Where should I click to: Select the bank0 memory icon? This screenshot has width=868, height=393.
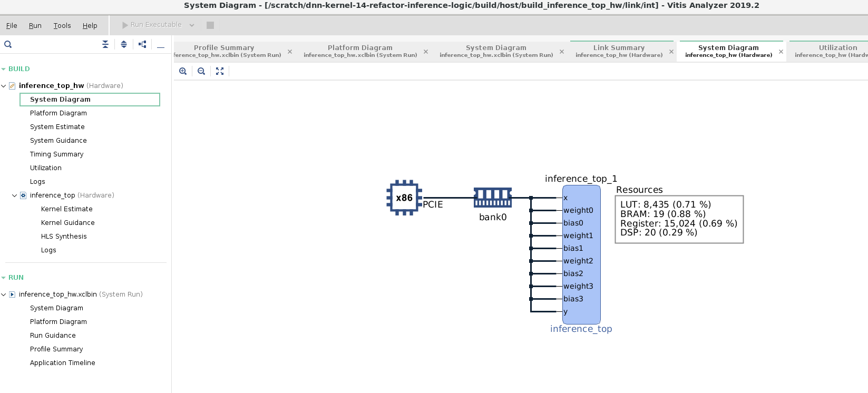point(493,198)
